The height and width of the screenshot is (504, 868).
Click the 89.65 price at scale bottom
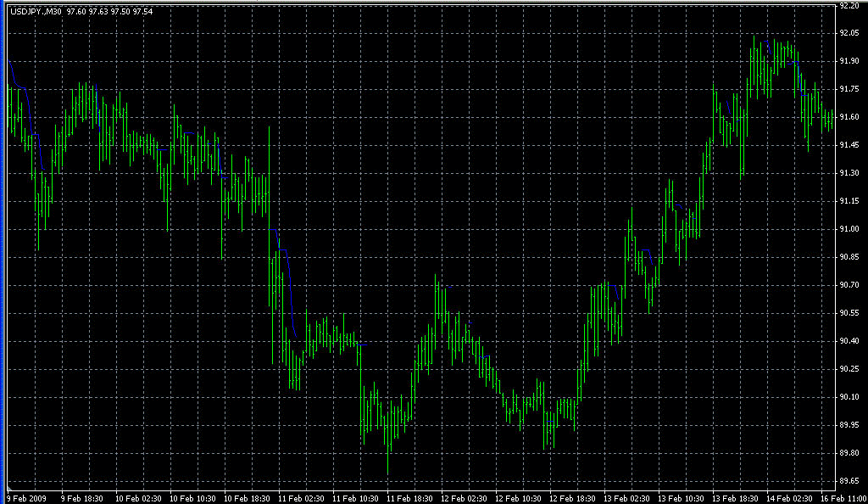[x=848, y=481]
